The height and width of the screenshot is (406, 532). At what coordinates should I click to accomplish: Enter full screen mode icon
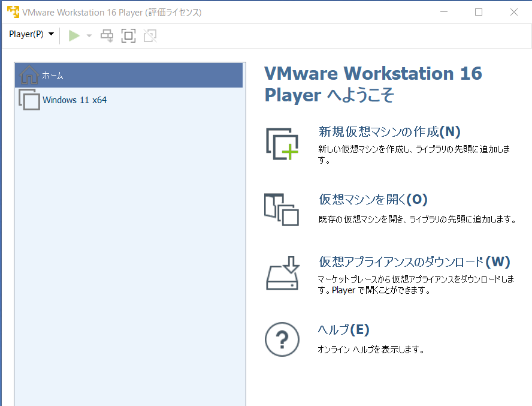pyautogui.click(x=128, y=35)
